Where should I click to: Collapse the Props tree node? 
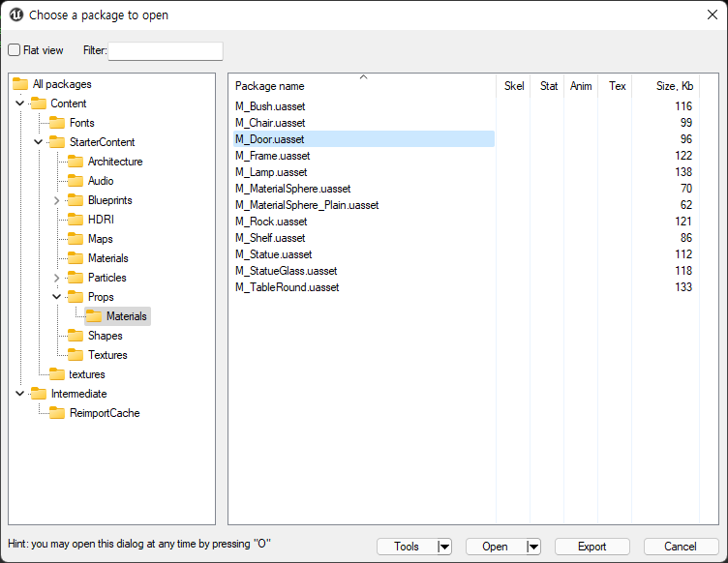[57, 297]
